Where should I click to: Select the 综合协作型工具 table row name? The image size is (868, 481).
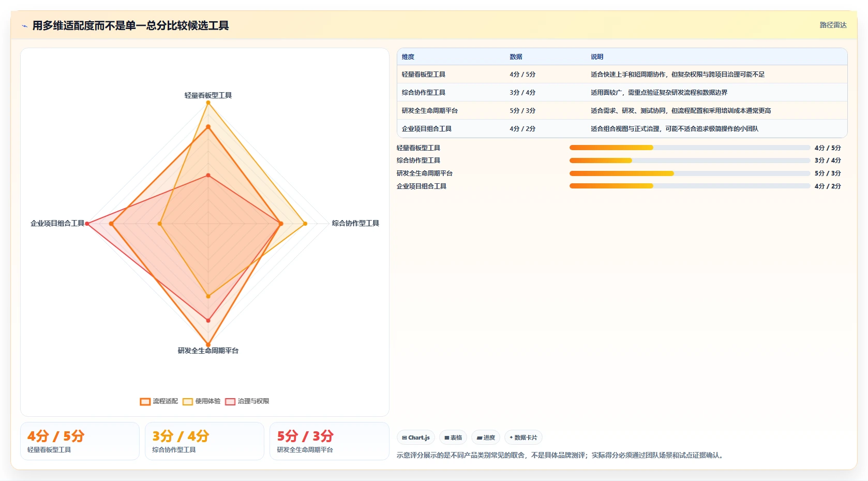(x=424, y=93)
